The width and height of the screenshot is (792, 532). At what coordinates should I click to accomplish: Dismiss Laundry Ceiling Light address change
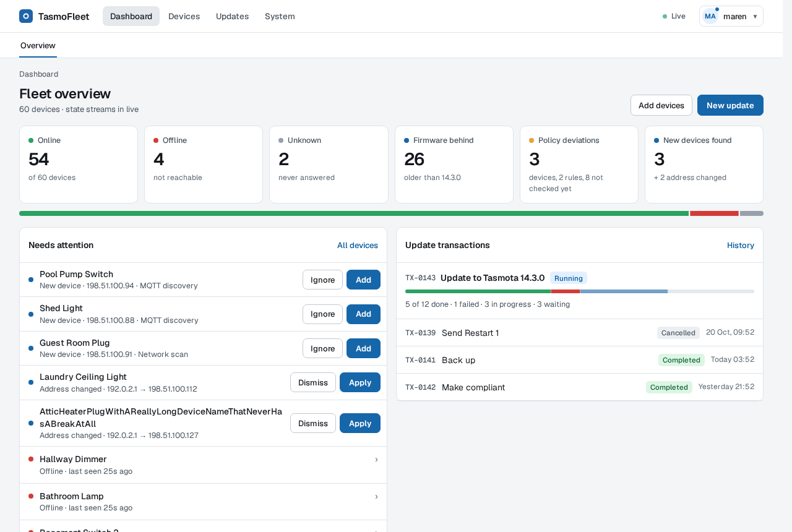(313, 382)
